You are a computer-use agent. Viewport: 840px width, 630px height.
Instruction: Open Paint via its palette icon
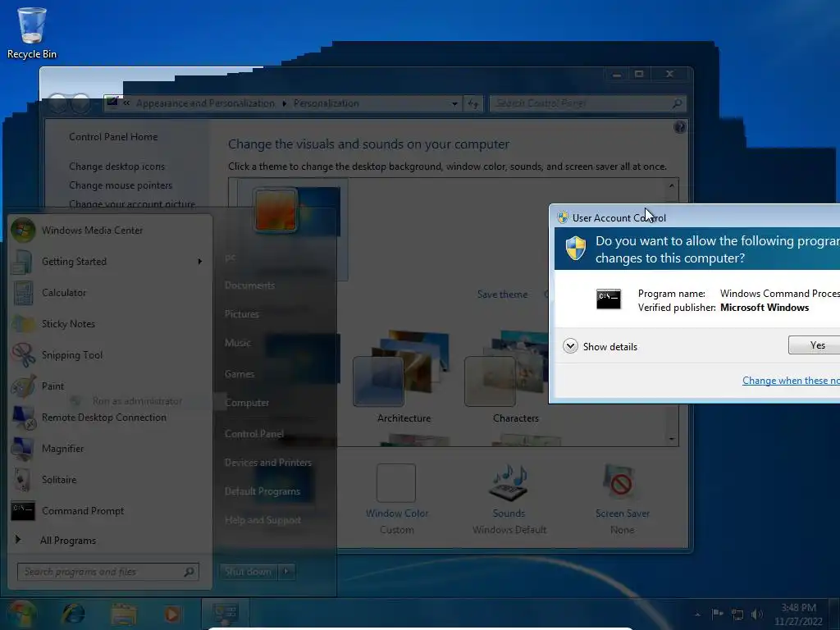23,386
